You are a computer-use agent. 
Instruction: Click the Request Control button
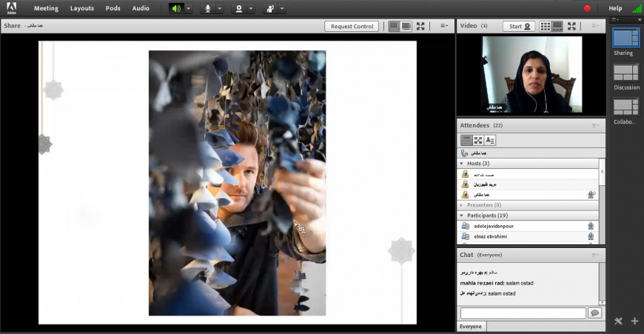pos(352,26)
